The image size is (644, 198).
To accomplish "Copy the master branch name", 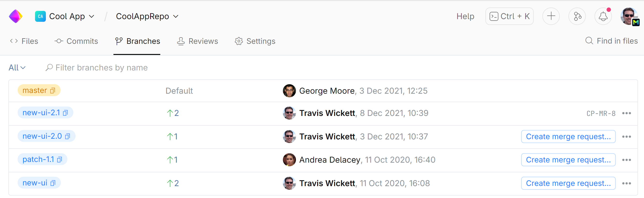I will point(53,91).
